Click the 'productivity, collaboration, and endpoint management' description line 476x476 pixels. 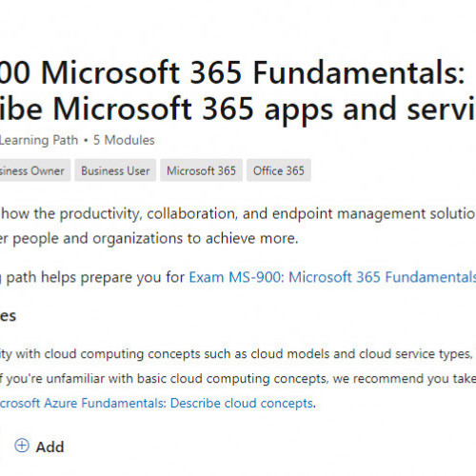click(237, 213)
